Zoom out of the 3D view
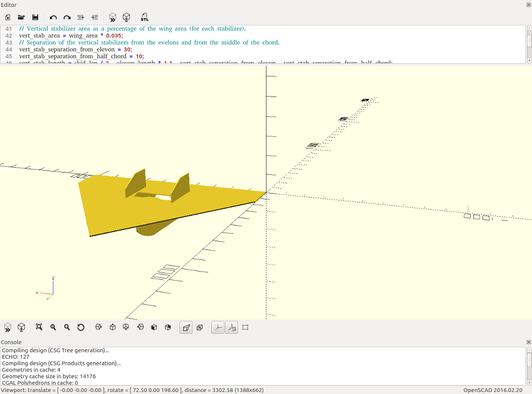The height and width of the screenshot is (394, 532). coord(67,327)
